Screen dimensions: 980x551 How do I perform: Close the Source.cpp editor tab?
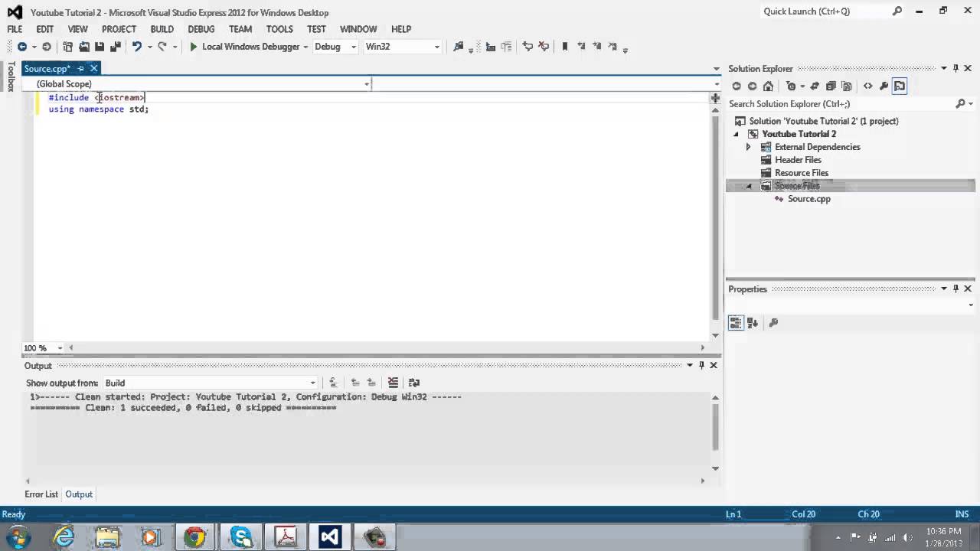(x=93, y=69)
